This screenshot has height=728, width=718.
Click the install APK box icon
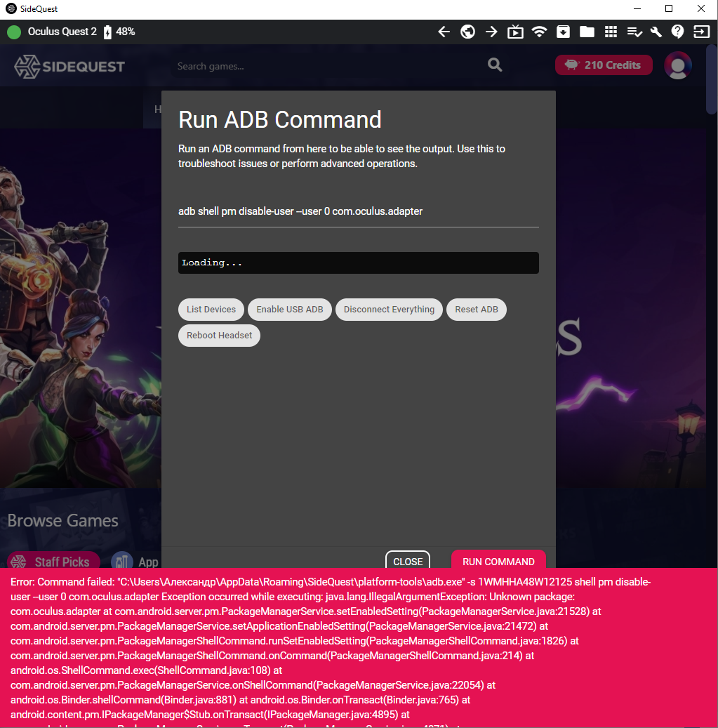tap(563, 32)
